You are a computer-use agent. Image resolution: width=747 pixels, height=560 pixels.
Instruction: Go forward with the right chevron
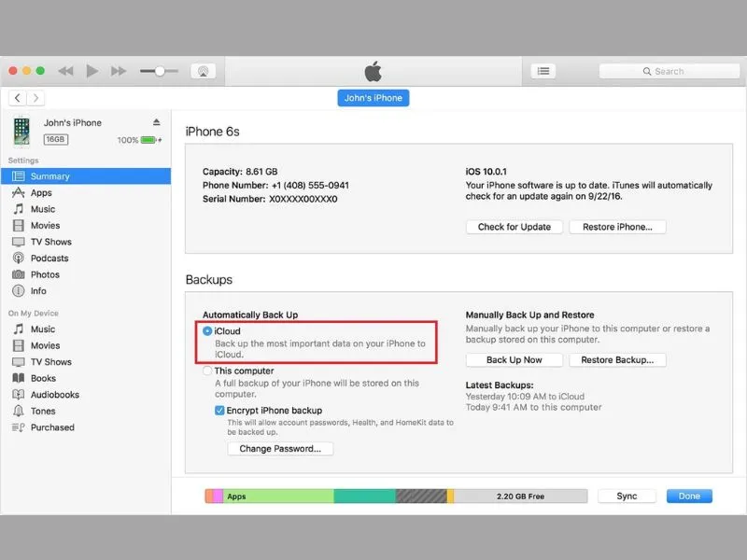(35, 98)
